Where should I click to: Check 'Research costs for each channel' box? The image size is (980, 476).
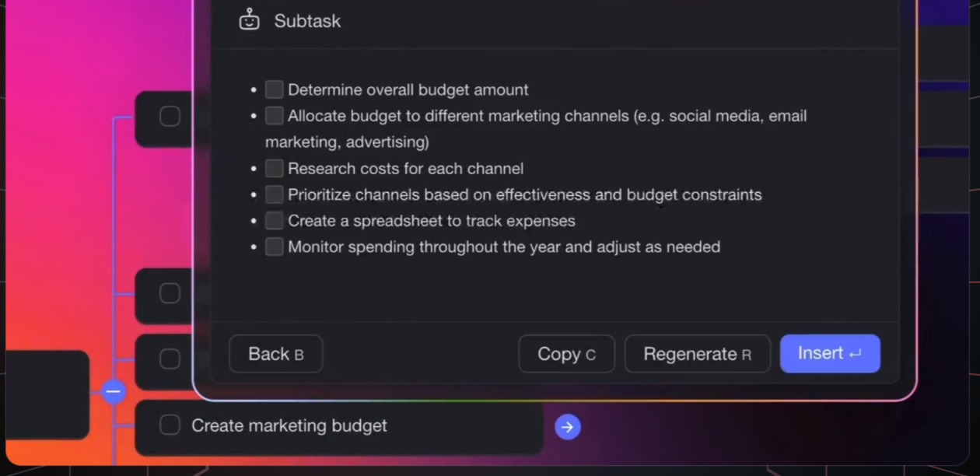pos(274,168)
